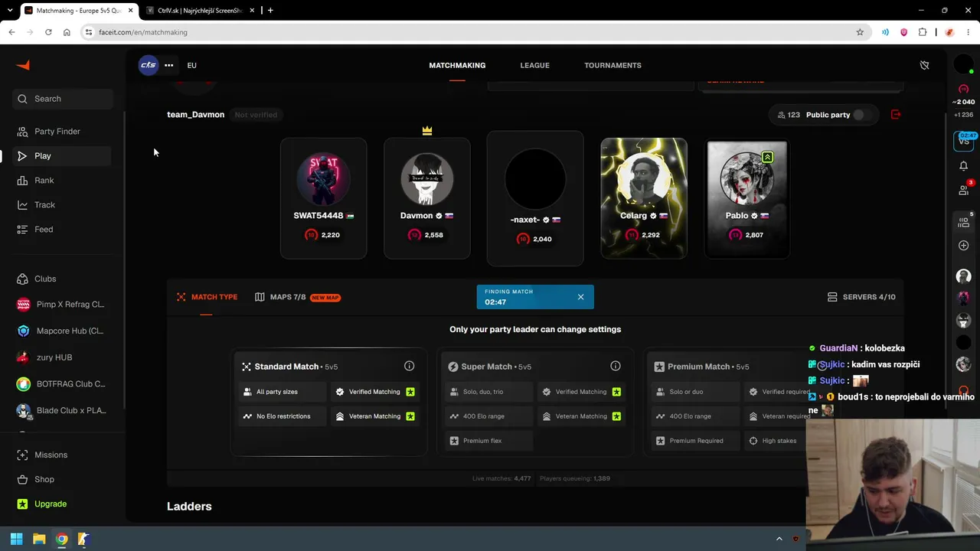This screenshot has height=551, width=980.
Task: Open Blade Club x PLA club
Action: click(x=63, y=410)
